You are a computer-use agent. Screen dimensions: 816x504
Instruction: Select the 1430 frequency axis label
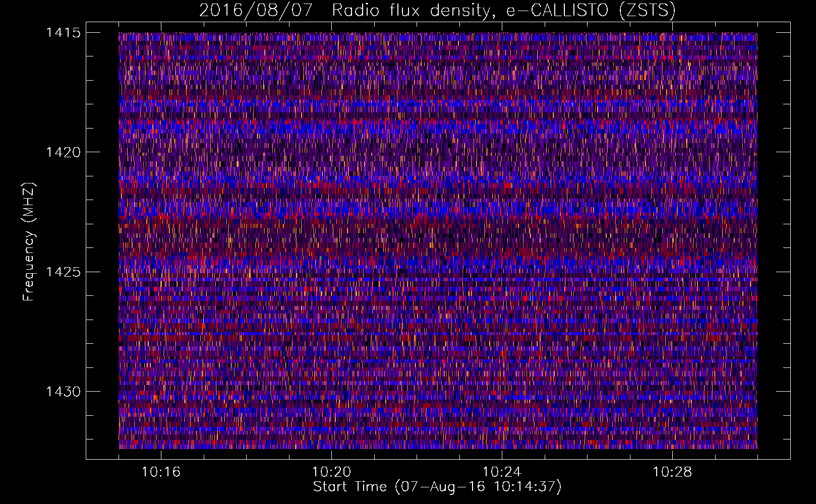point(63,392)
